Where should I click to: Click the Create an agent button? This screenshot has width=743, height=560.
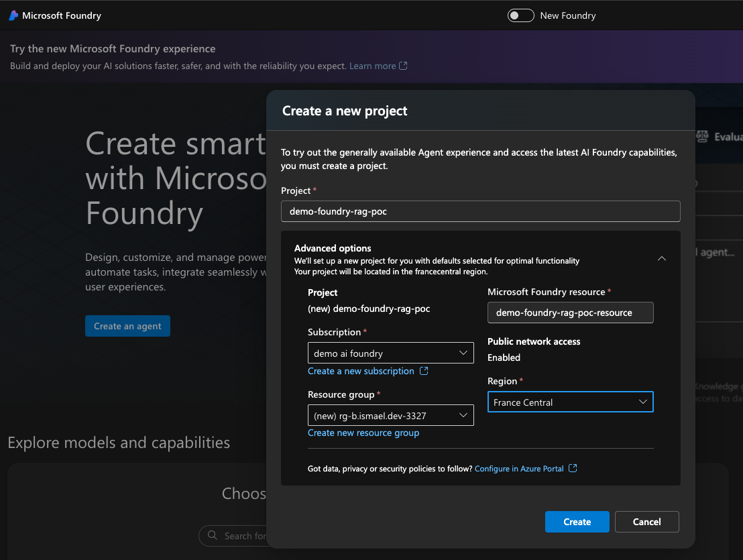click(x=127, y=326)
